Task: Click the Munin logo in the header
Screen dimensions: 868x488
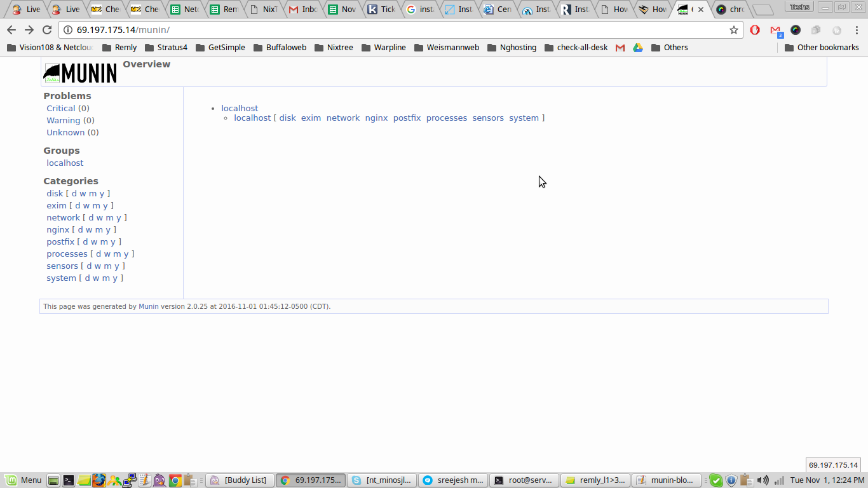Action: click(x=80, y=73)
